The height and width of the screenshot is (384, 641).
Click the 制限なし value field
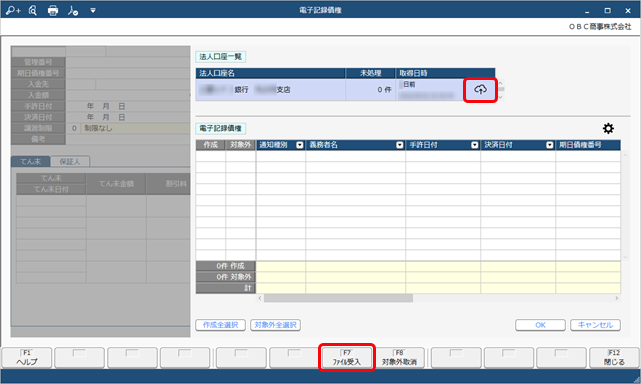(x=135, y=128)
